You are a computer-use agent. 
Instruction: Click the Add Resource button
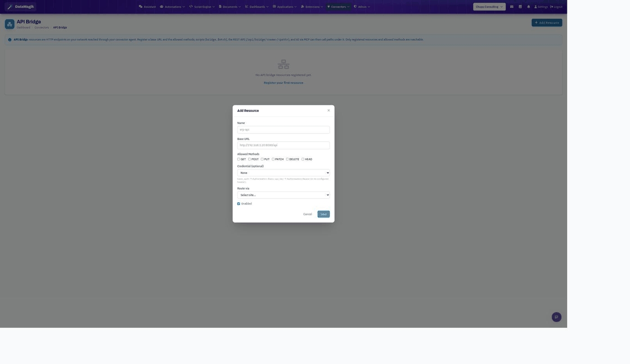point(547,22)
